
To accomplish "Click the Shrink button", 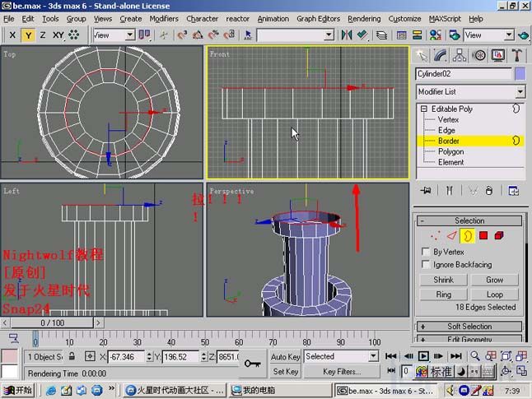I will (x=443, y=280).
